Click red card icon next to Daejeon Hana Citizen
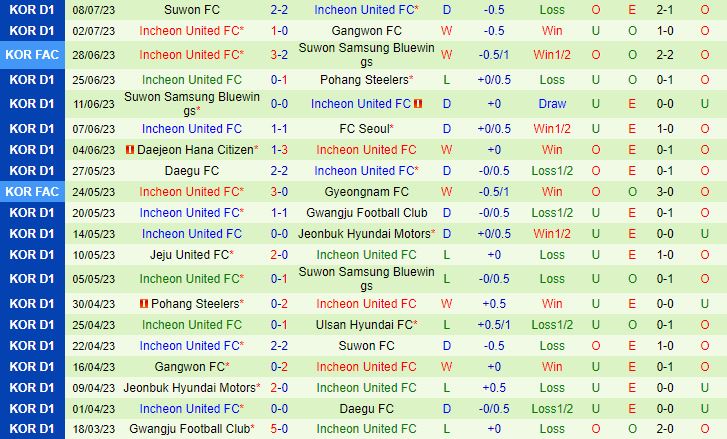Image resolution: width=727 pixels, height=439 pixels. click(130, 150)
